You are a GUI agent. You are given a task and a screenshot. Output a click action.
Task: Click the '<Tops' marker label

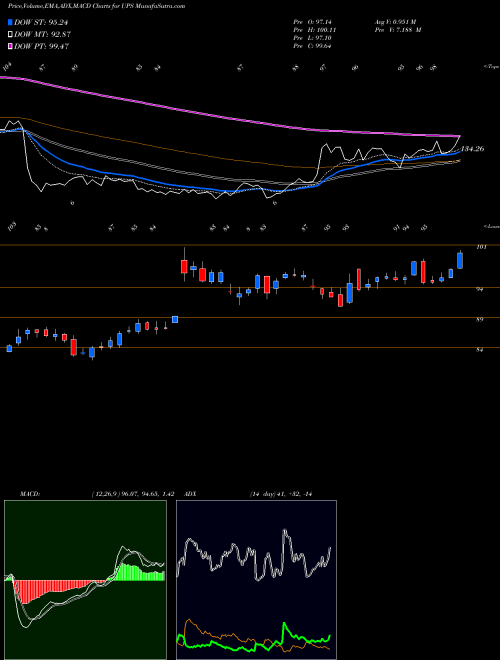point(491,67)
